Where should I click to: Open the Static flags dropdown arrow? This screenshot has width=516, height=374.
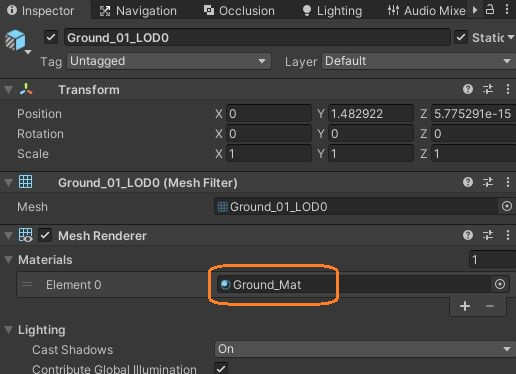tap(511, 37)
